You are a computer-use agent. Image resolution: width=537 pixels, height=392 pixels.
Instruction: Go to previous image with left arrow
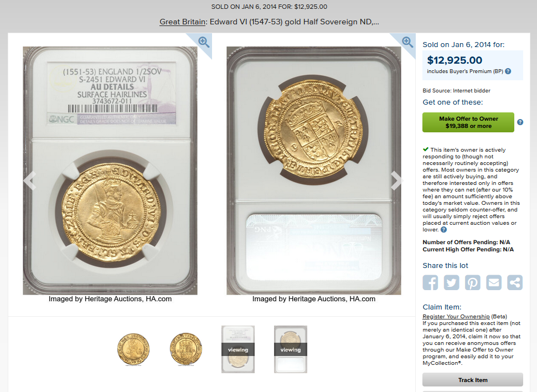click(x=30, y=180)
